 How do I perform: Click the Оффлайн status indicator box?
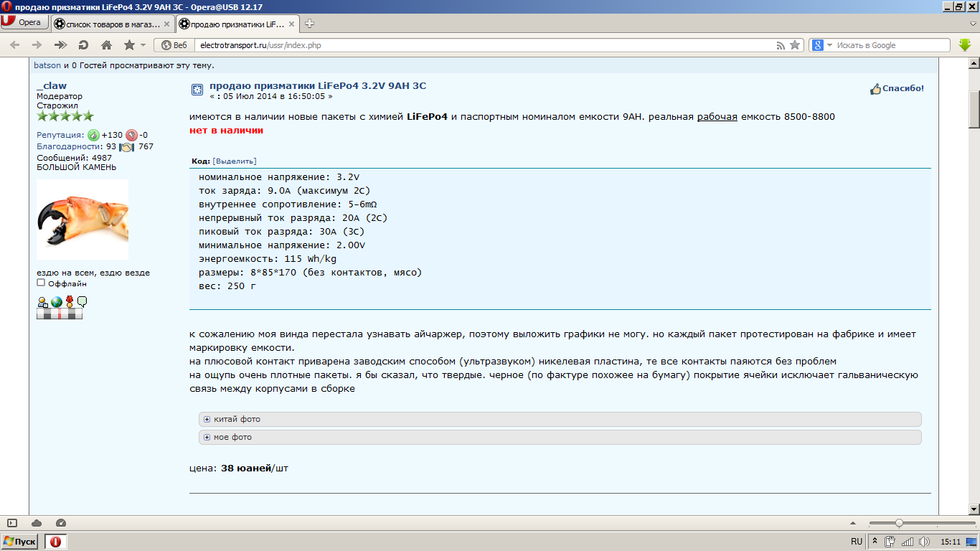tap(41, 283)
